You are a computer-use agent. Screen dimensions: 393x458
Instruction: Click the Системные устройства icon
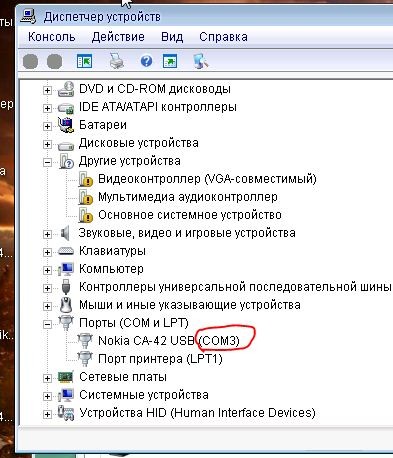pyautogui.click(x=66, y=395)
